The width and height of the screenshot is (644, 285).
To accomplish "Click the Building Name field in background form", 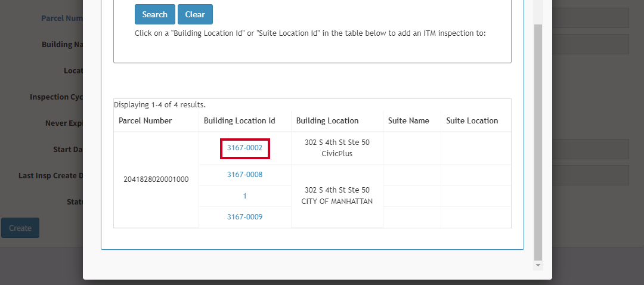I will 590,44.
